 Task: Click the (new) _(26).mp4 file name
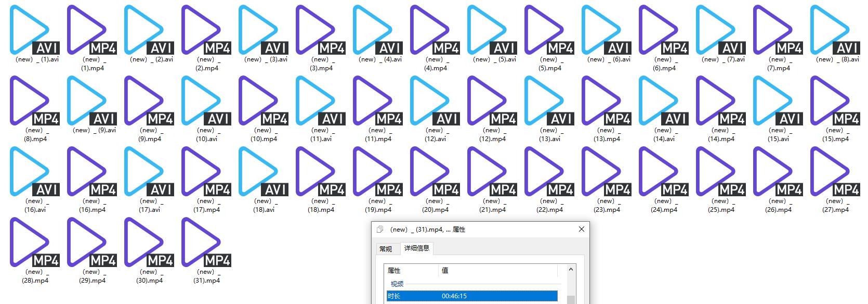click(778, 206)
